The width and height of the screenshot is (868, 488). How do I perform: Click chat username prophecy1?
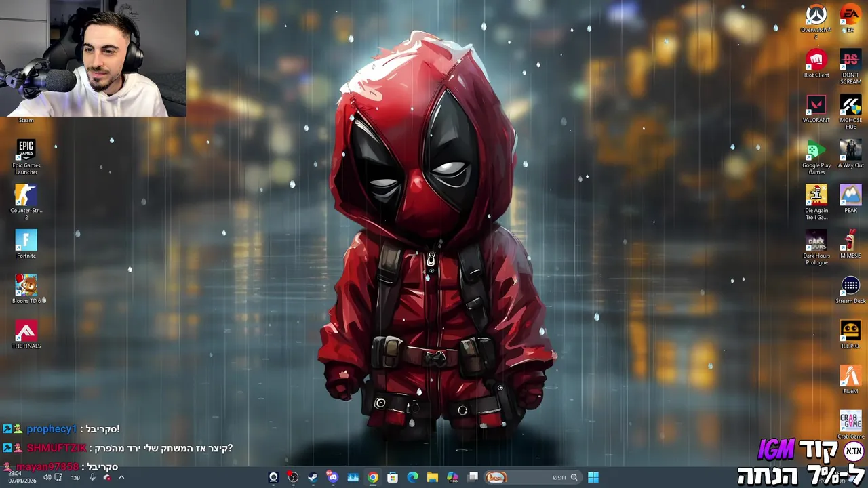(52, 429)
